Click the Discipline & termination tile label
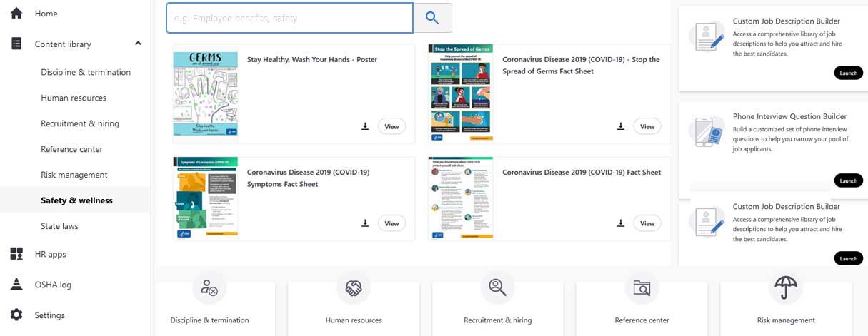 click(x=209, y=320)
